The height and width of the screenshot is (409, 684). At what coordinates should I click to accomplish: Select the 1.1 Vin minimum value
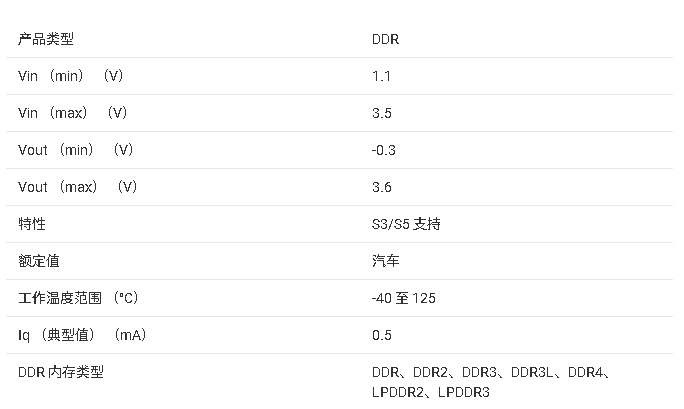[381, 76]
